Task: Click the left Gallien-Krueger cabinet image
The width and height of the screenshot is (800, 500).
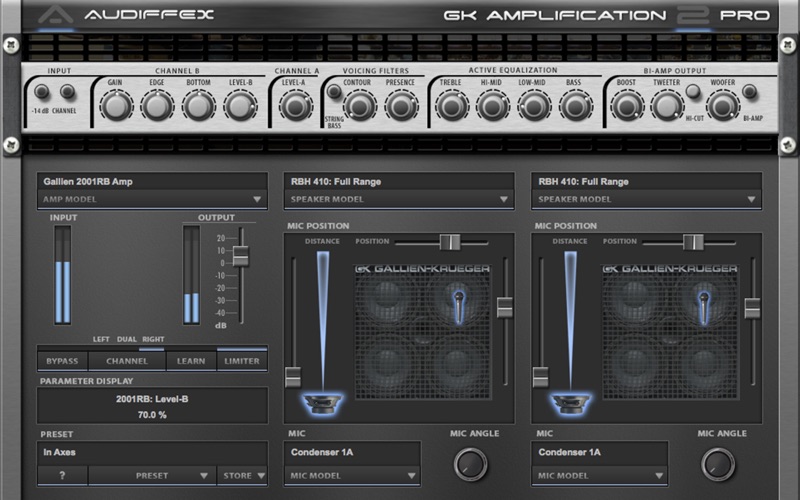Action: pos(423,332)
